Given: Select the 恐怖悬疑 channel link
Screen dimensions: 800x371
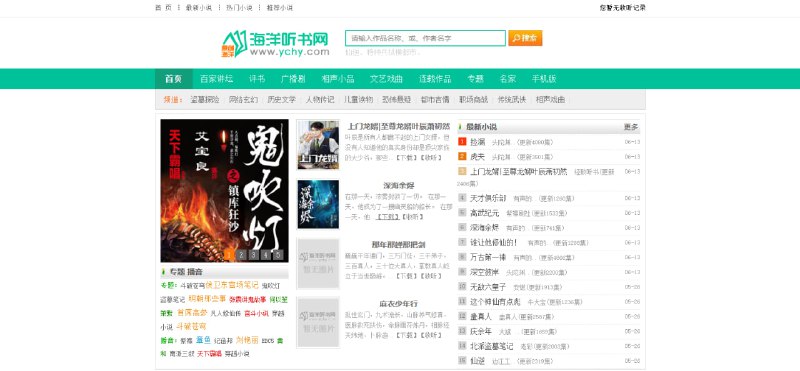Looking at the screenshot, I should click(397, 100).
